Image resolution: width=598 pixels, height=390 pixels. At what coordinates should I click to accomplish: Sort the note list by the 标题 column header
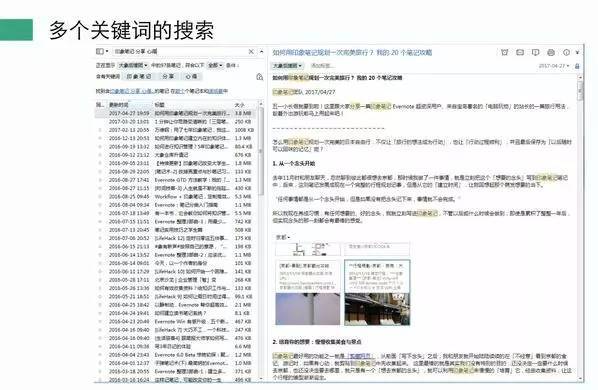[x=159, y=104]
